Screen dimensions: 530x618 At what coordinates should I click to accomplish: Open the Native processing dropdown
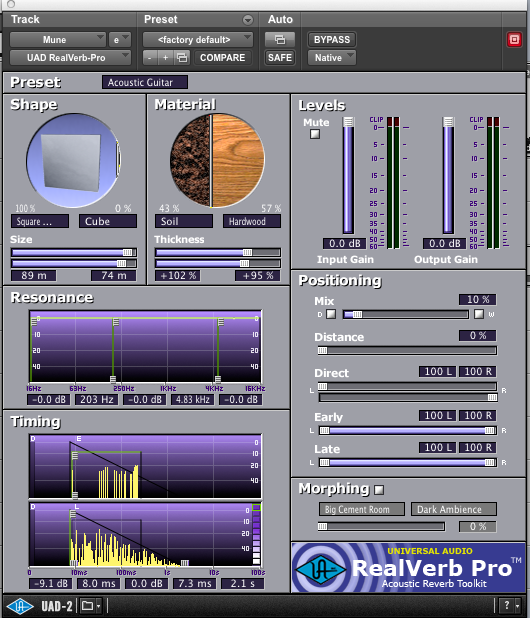click(332, 58)
